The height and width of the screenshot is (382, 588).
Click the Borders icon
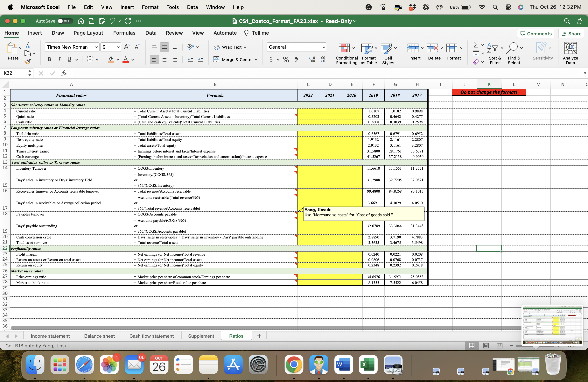pyautogui.click(x=90, y=59)
